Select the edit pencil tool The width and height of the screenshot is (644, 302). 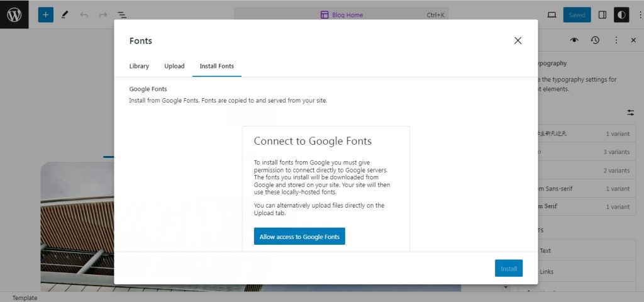65,15
